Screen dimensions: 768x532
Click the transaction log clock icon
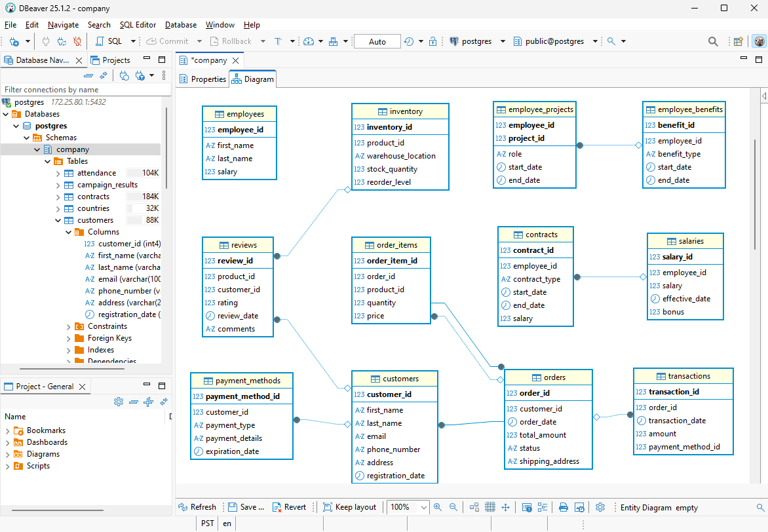coord(409,42)
